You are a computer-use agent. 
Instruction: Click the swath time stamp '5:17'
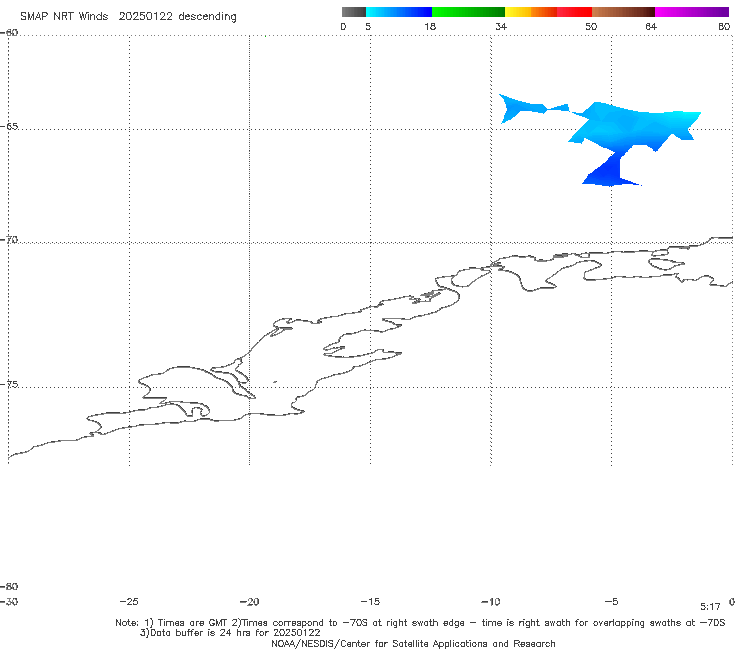click(710, 607)
